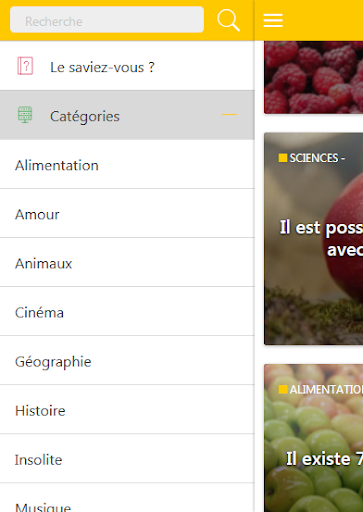Collapse the Catégories menu section

pyautogui.click(x=127, y=115)
